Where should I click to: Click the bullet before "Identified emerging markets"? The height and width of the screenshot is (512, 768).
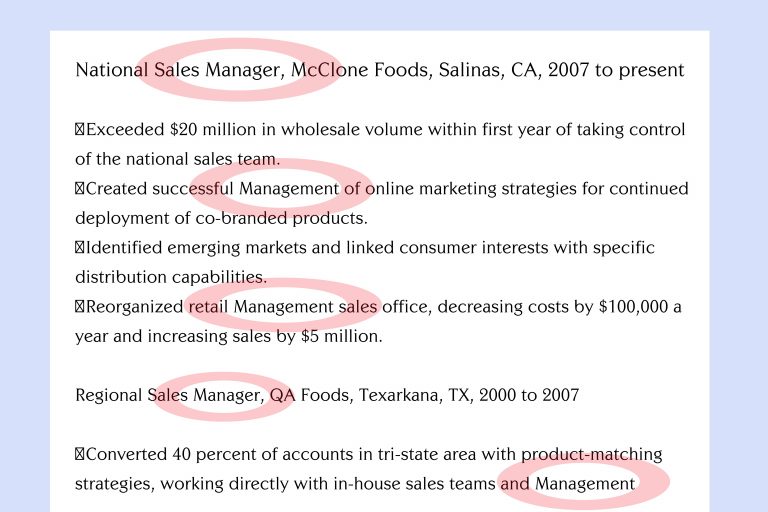click(80, 247)
